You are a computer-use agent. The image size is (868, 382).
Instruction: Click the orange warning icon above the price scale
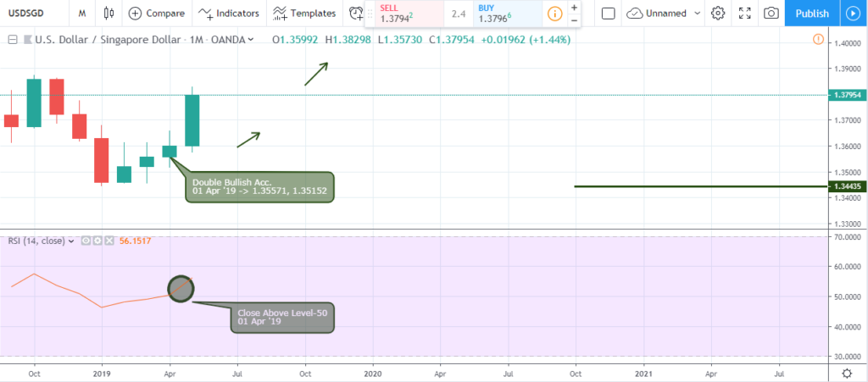[818, 39]
